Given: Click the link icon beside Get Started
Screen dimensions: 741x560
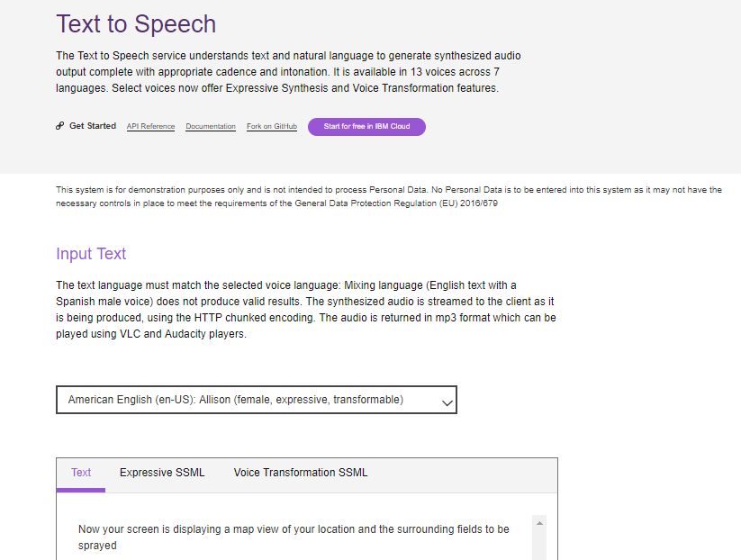Looking at the screenshot, I should 59,126.
